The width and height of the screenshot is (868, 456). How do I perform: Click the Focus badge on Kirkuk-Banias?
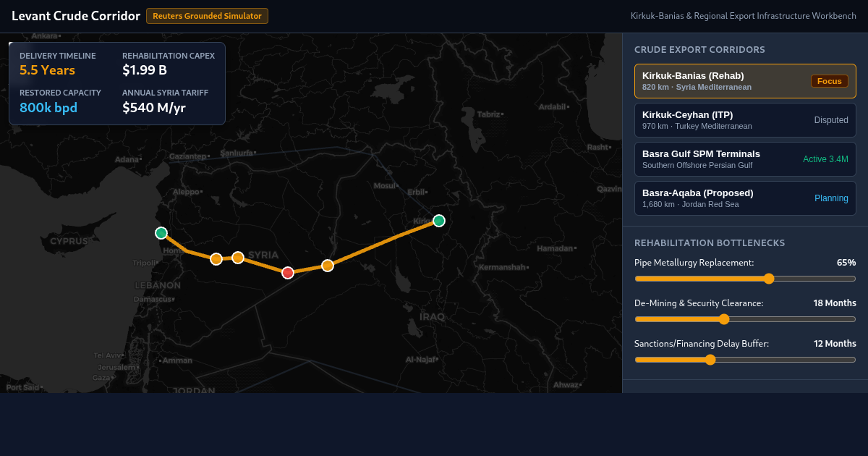830,81
